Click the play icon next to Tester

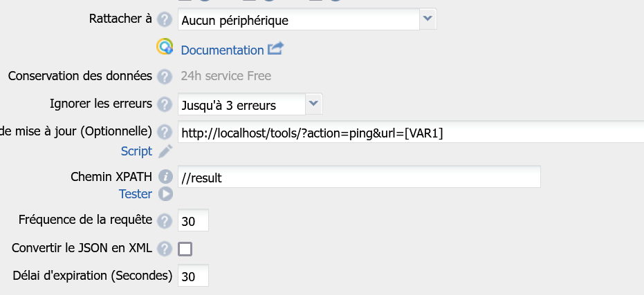point(165,193)
